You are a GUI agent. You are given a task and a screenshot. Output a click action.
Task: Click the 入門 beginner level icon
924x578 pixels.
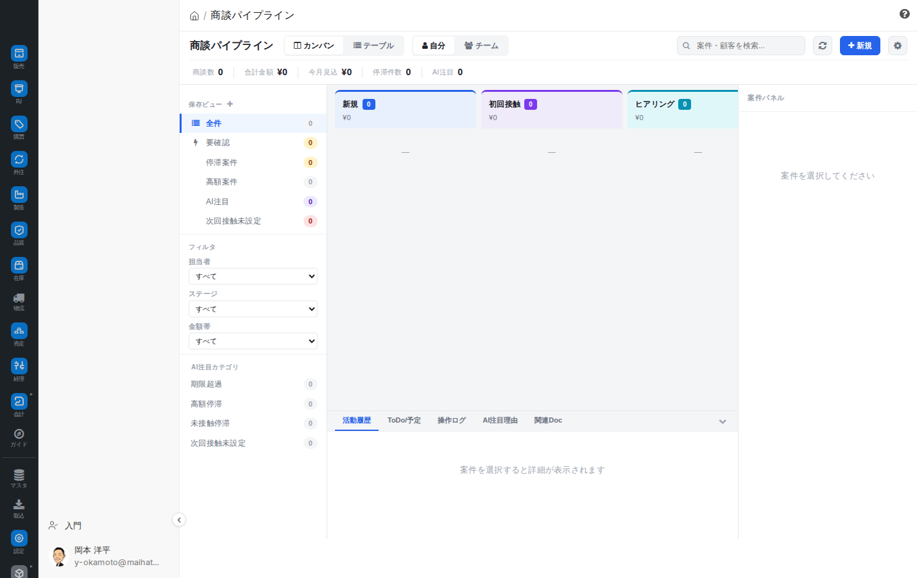[53, 525]
